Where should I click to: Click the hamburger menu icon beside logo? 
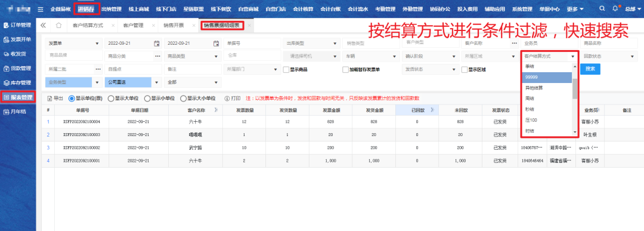click(x=41, y=9)
